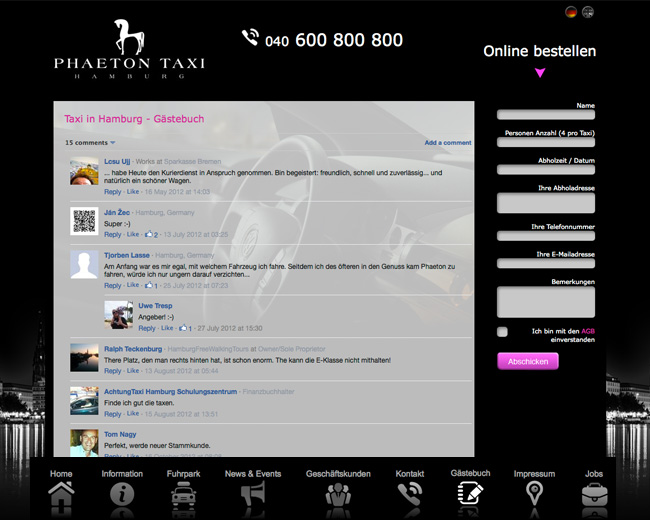Click the Geschäftskunden people icon
This screenshot has height=520, width=650.
pyautogui.click(x=338, y=494)
